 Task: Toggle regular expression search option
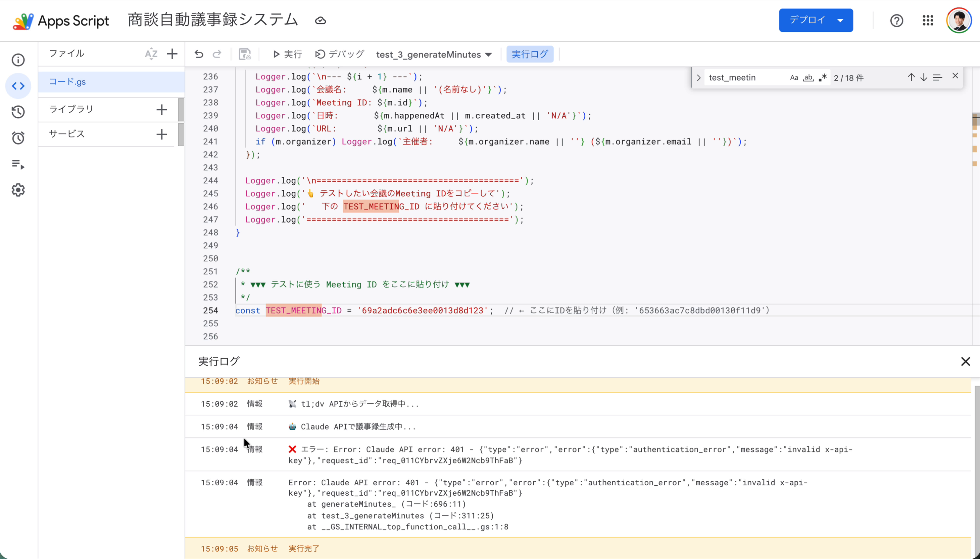pyautogui.click(x=822, y=78)
